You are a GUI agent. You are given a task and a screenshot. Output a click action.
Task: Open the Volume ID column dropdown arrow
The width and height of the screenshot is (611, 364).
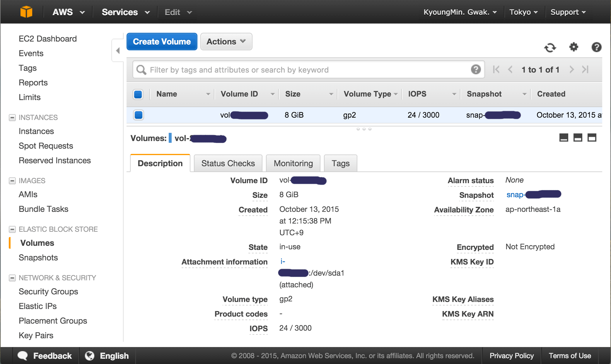[272, 94]
